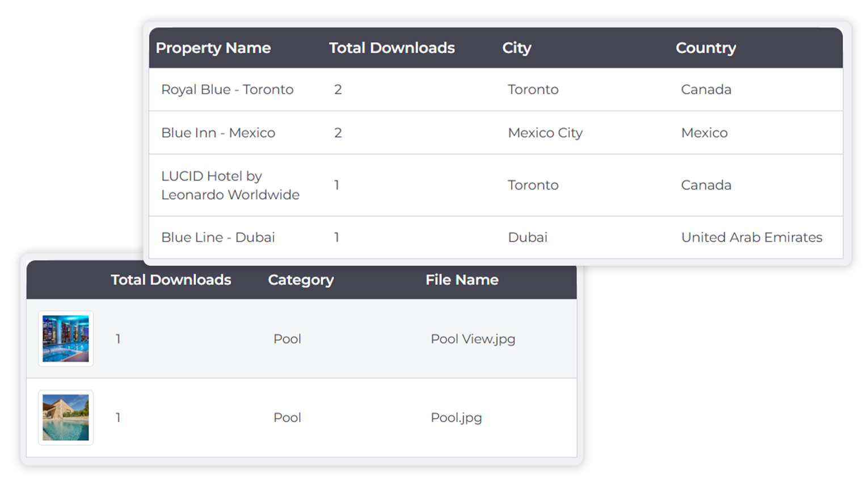
Task: Click United Arab Emirates country cell
Action: click(751, 237)
